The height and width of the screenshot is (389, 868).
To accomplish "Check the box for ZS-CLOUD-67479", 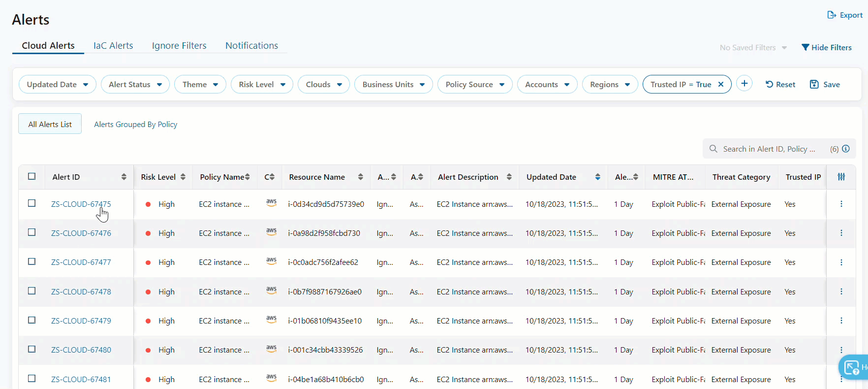I will [32, 320].
